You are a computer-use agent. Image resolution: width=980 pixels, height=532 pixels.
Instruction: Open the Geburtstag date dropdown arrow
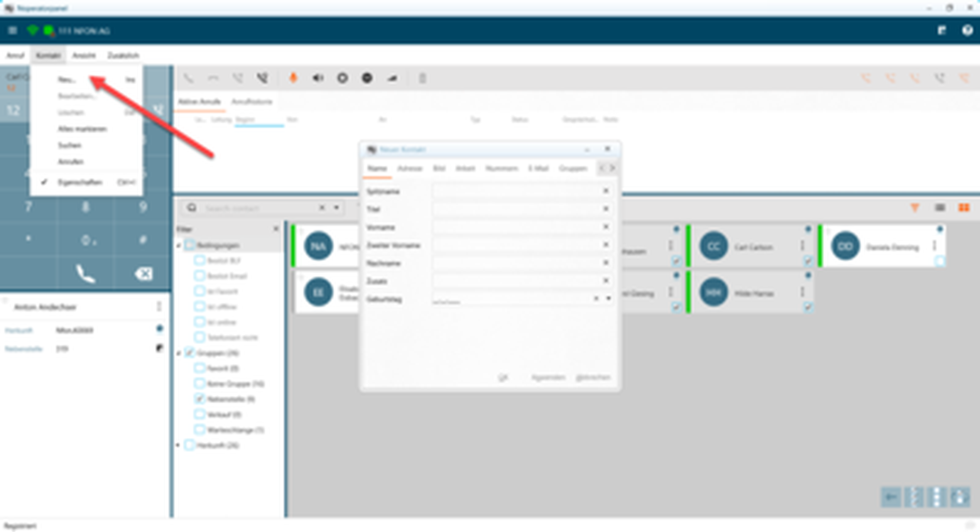tap(609, 298)
